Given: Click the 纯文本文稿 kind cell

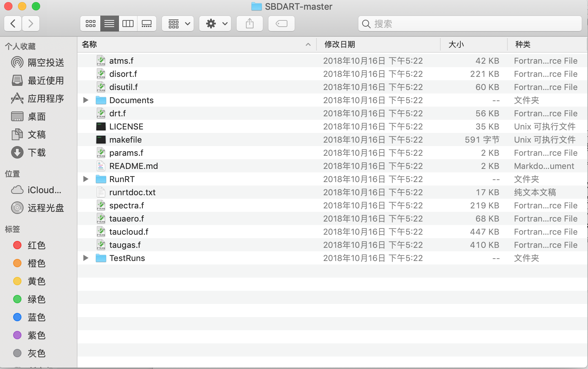Looking at the screenshot, I should pyautogui.click(x=535, y=192).
